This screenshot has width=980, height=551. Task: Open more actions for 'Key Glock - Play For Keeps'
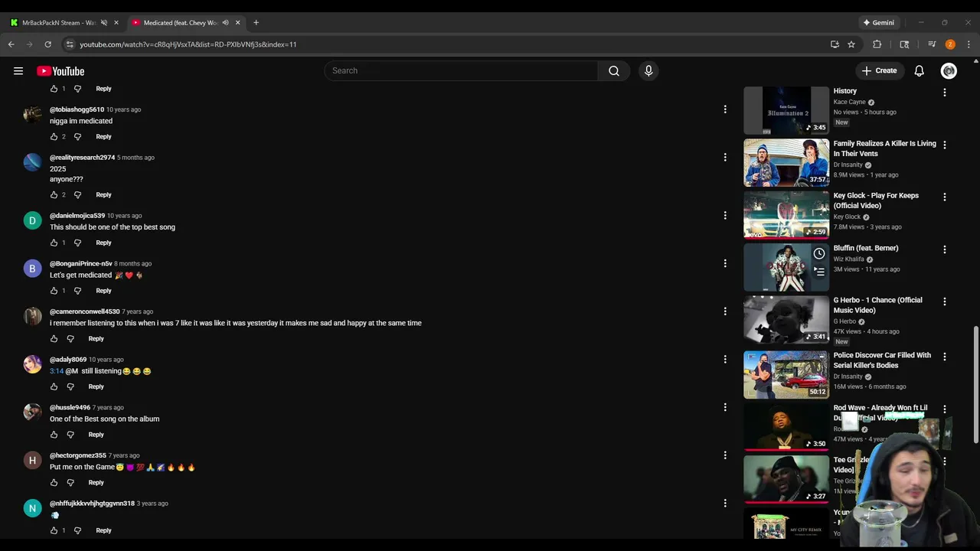(x=945, y=197)
